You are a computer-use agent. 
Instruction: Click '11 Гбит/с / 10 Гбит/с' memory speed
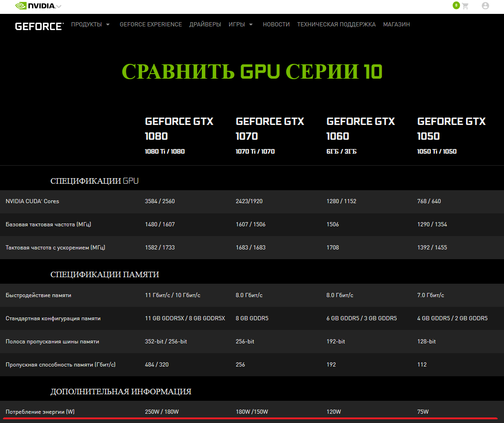coord(173,295)
